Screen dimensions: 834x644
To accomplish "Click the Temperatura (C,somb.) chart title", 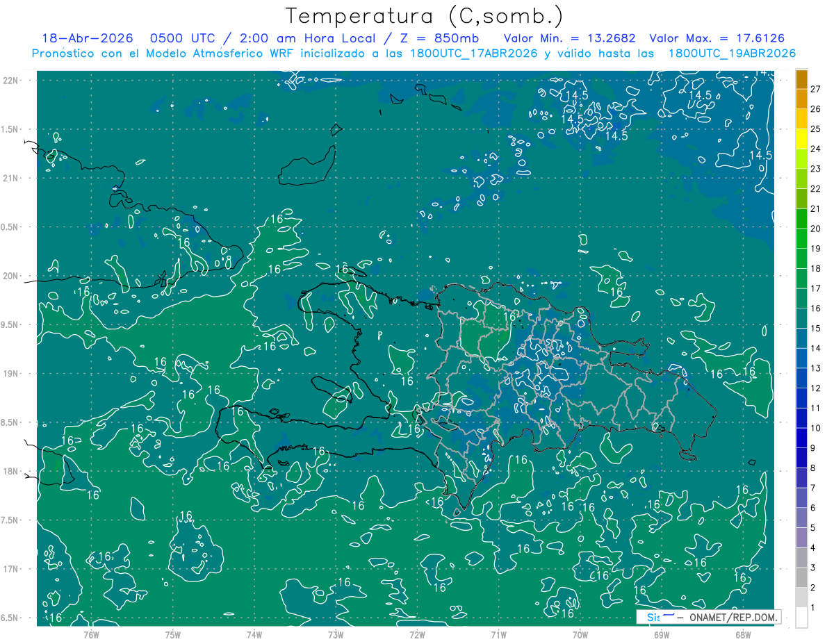I will (x=425, y=17).
